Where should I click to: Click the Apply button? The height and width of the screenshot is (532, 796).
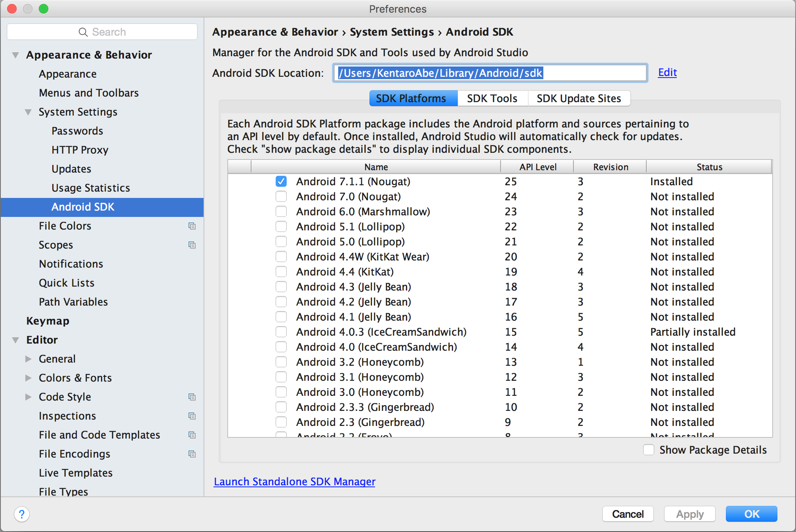pos(690,514)
